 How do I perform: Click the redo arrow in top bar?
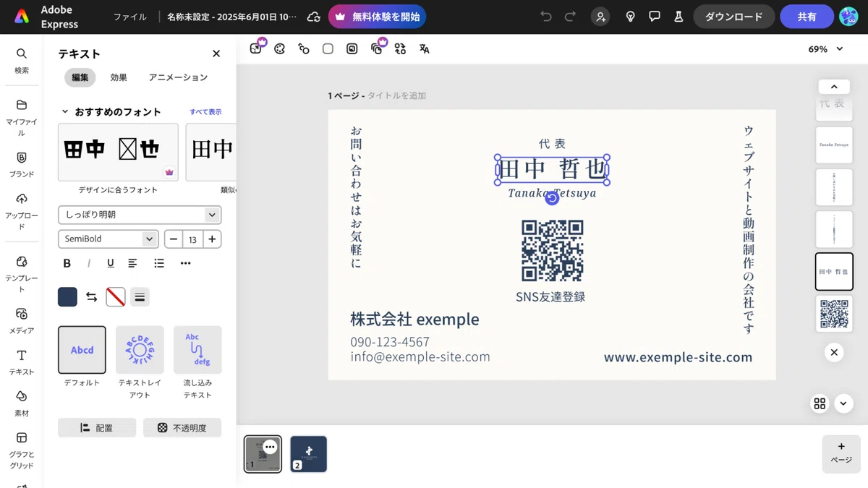click(x=571, y=17)
